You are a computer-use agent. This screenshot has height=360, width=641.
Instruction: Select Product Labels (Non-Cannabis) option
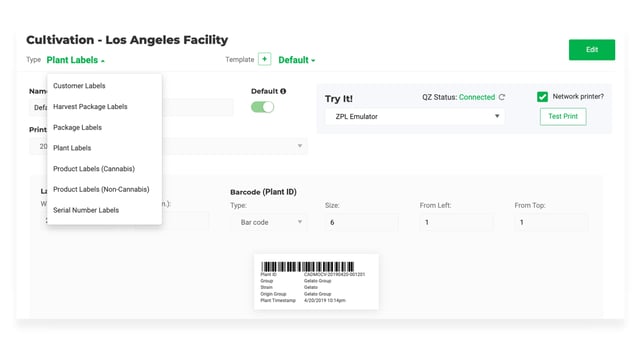coord(101,190)
